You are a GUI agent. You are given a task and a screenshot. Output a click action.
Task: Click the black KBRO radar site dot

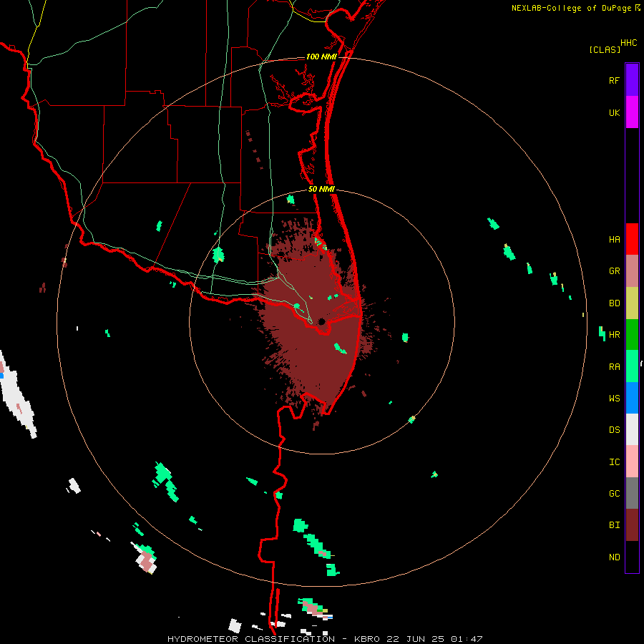click(x=321, y=321)
